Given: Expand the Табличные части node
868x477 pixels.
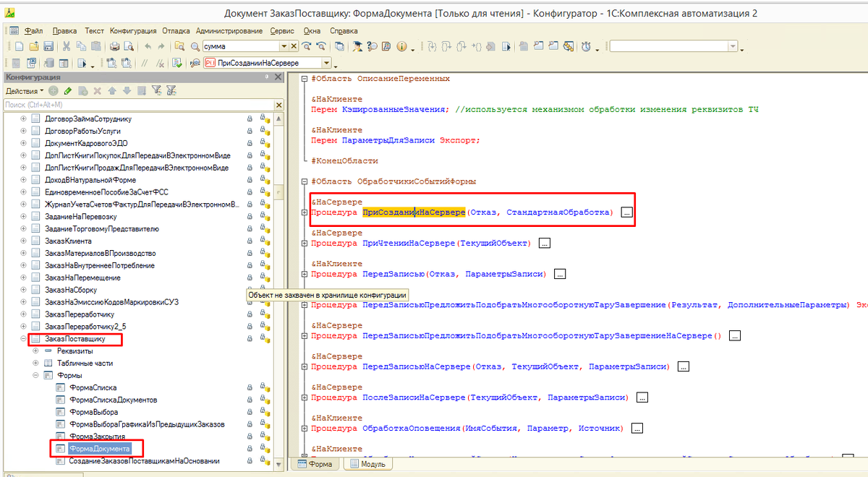Looking at the screenshot, I should [35, 363].
